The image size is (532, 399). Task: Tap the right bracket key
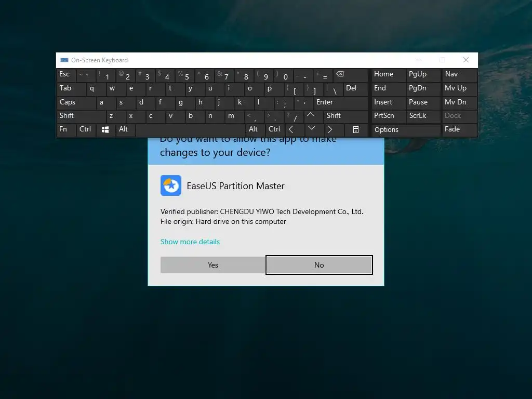[313, 89]
